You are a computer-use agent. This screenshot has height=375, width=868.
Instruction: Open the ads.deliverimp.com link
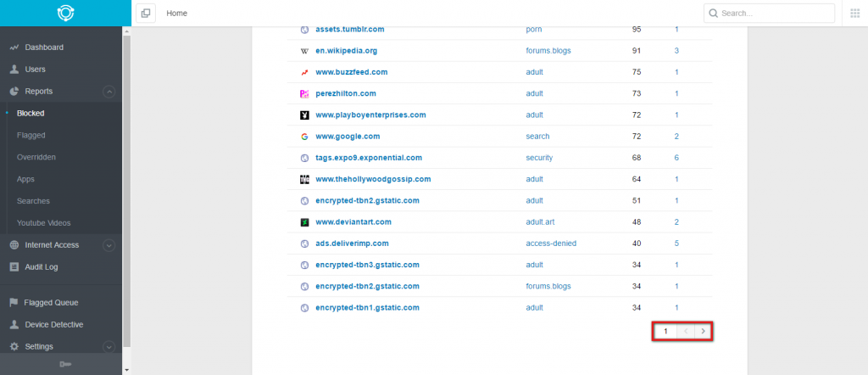352,243
